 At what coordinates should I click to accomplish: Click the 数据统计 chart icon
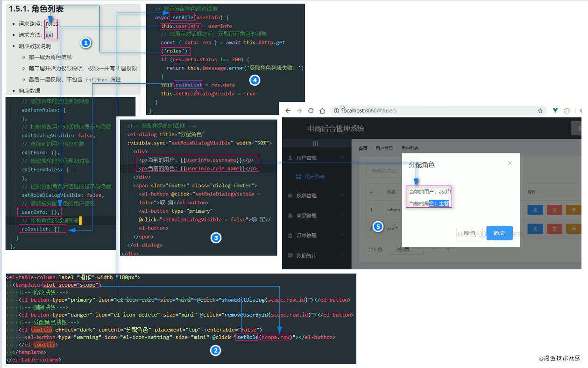click(x=290, y=255)
